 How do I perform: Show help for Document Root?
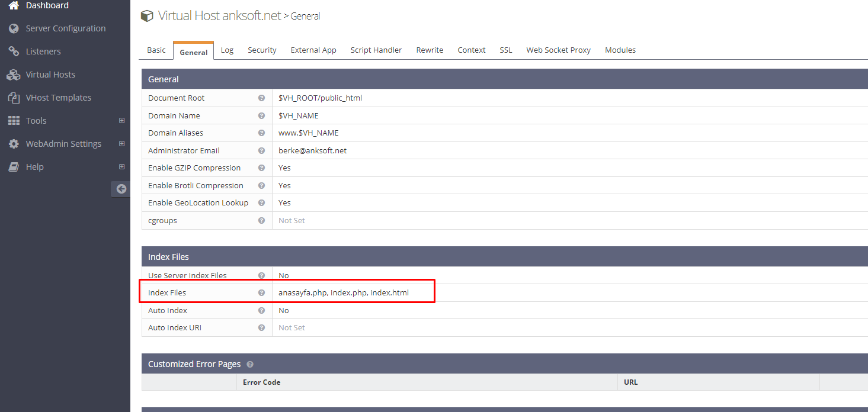coord(261,98)
